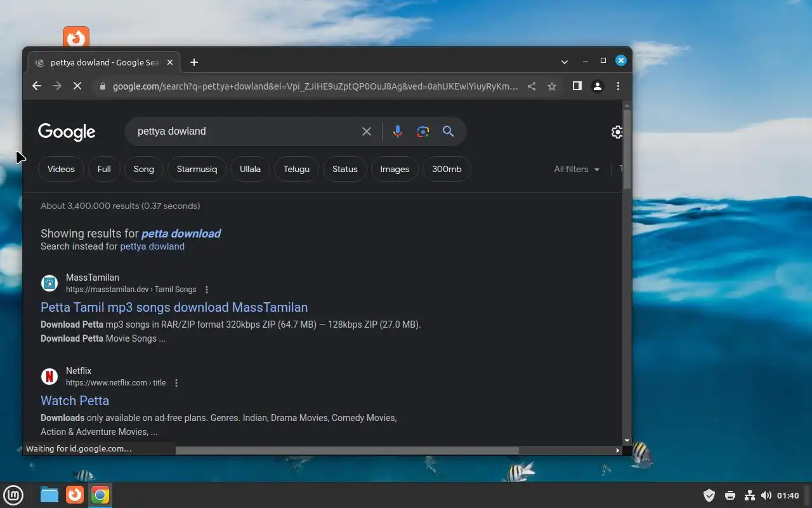Search instead for pettya dowland
The image size is (812, 508).
pyautogui.click(x=152, y=246)
